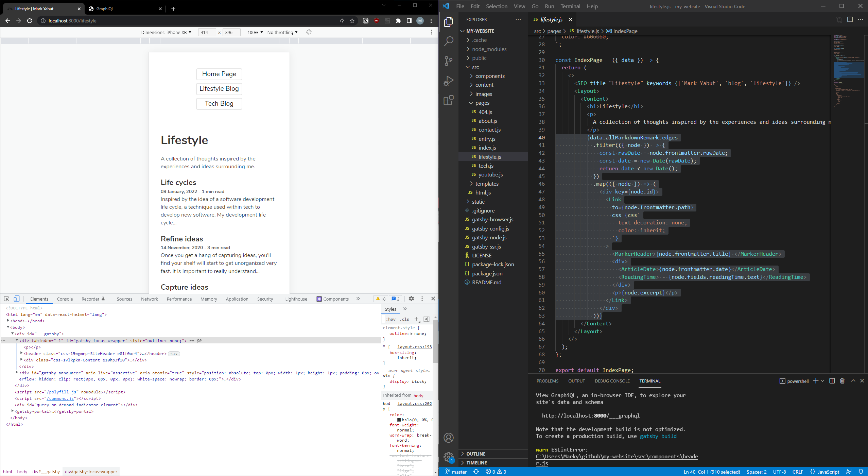Open Chrome extensions puzzle icon
This screenshot has width=868, height=476.
coord(398,21)
